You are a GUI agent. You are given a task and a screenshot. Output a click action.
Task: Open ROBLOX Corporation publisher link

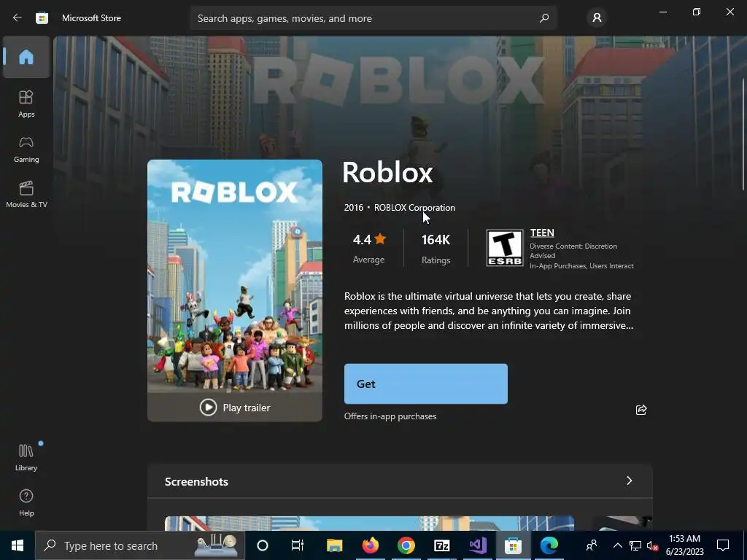(414, 208)
